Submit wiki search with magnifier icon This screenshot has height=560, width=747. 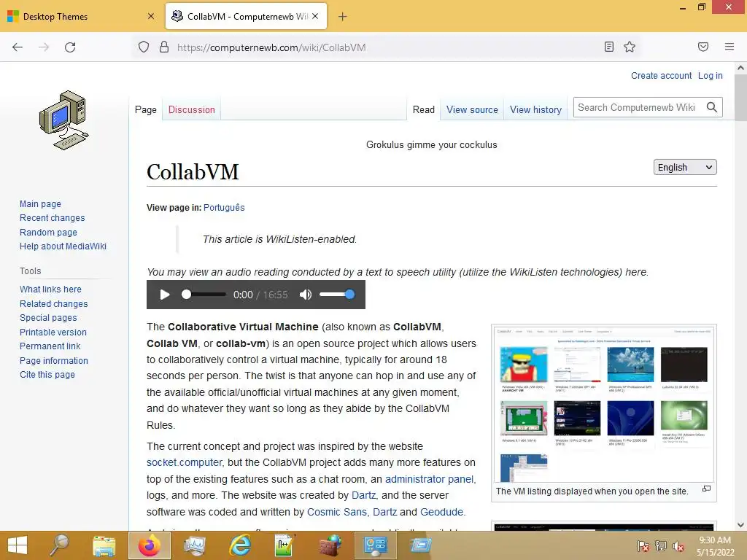pyautogui.click(x=712, y=108)
